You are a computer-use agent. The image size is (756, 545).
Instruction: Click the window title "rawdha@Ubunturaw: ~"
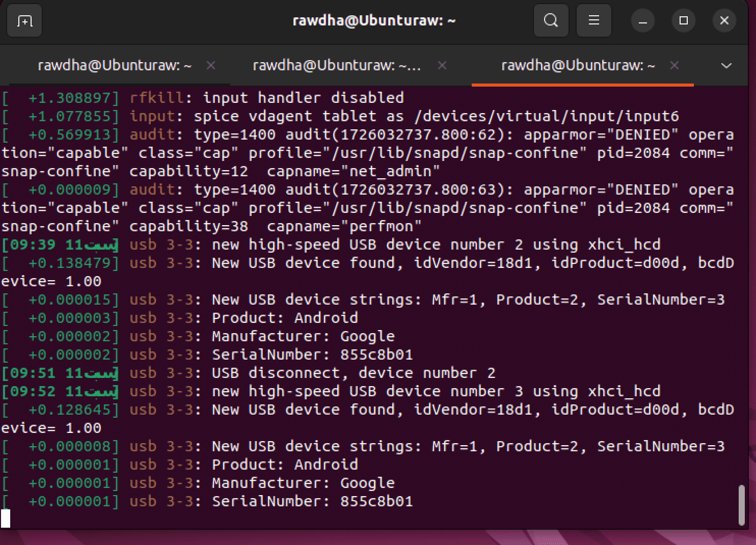(374, 20)
